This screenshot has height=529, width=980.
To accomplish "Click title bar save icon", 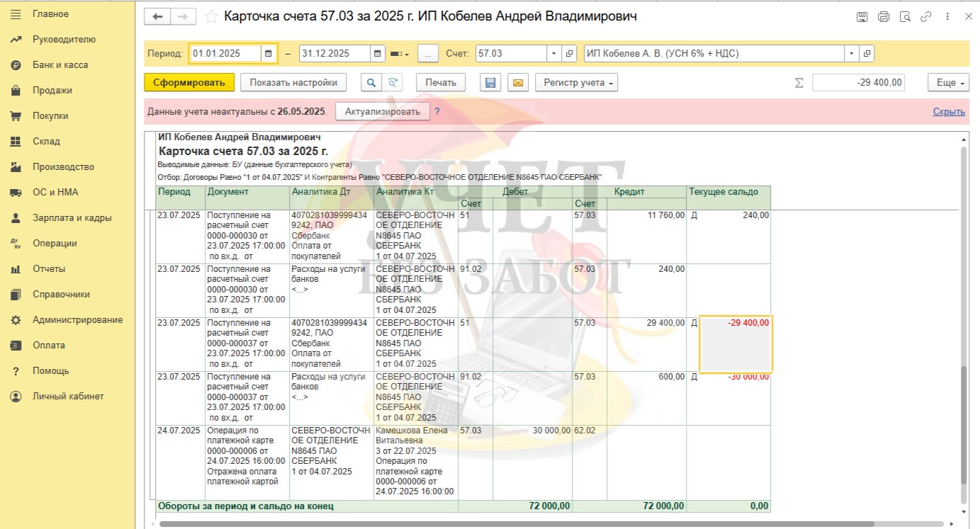I will (x=862, y=16).
